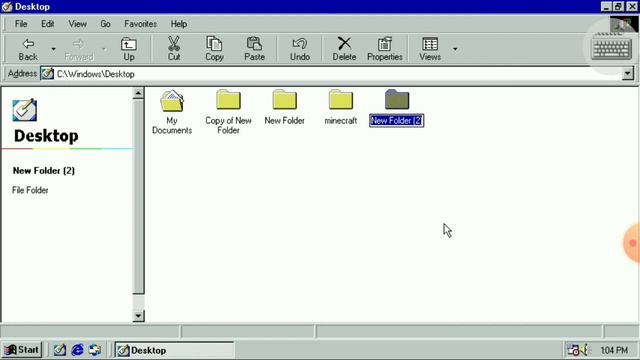Viewport: 640px width, 360px height.
Task: Open the File menu
Action: coord(21,24)
